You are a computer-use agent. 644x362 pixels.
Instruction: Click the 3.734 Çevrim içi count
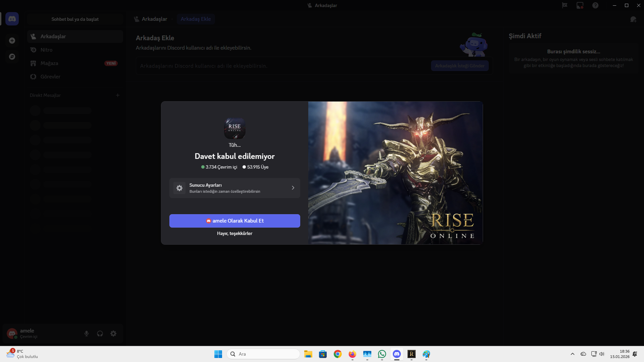(219, 167)
